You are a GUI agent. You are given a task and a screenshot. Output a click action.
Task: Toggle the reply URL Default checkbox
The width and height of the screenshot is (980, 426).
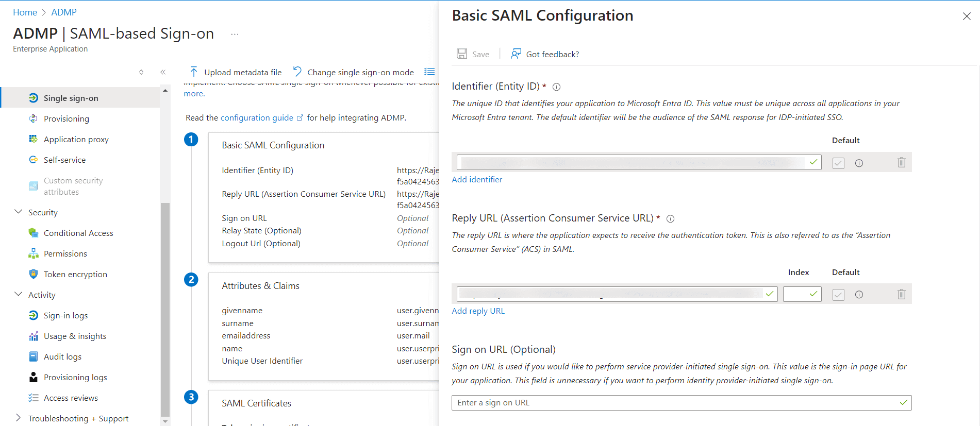(838, 295)
